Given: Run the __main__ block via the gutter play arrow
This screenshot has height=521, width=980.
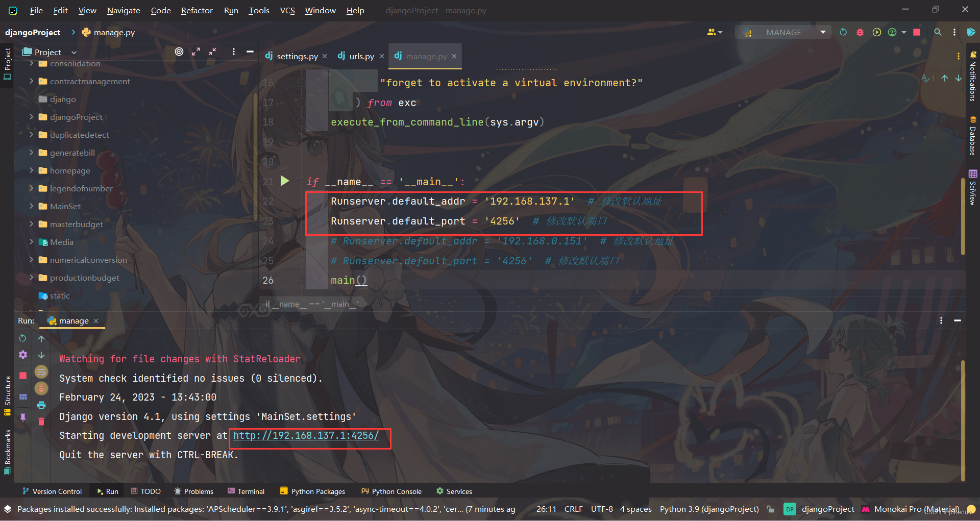Looking at the screenshot, I should click(x=285, y=181).
